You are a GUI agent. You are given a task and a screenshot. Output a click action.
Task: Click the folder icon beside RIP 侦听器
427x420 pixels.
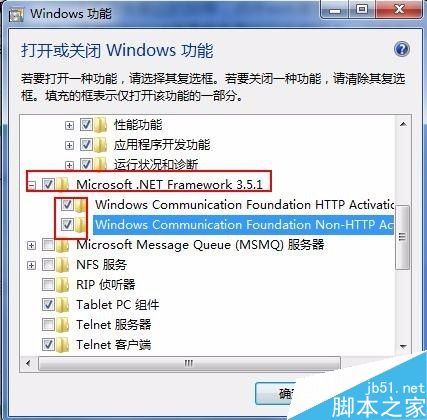63,285
